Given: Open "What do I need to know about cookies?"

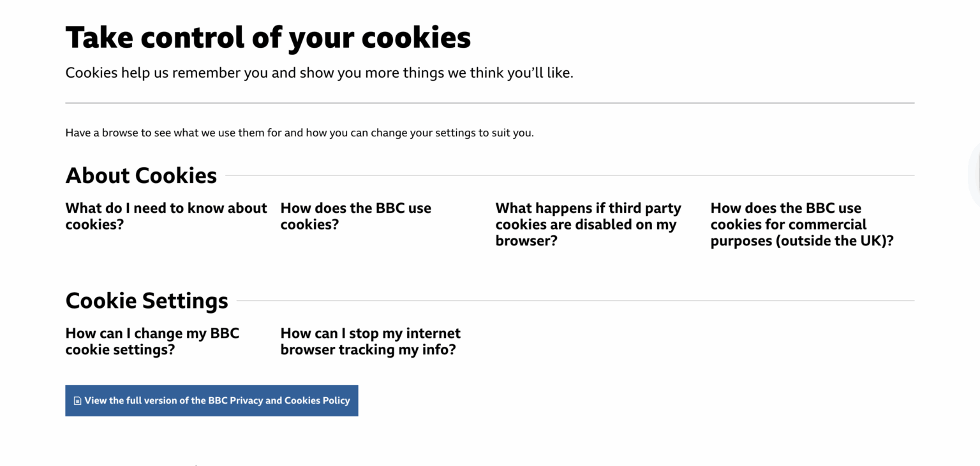Looking at the screenshot, I should click(x=166, y=216).
